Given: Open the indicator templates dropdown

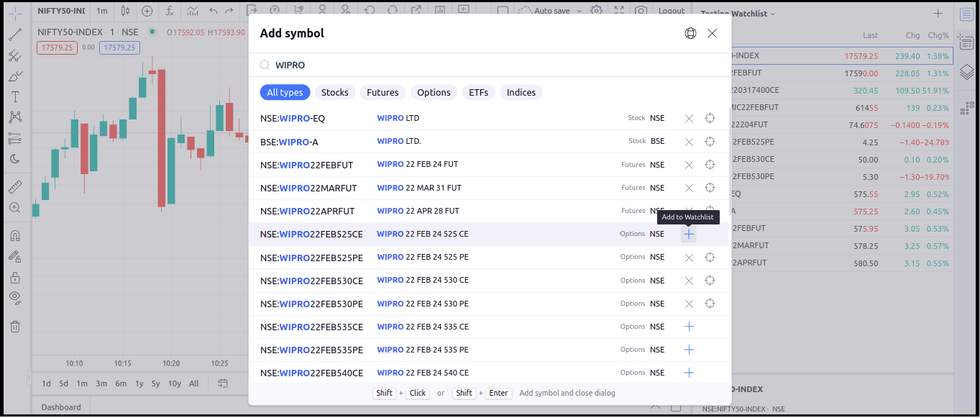Looking at the screenshot, I should pyautogui.click(x=193, y=11).
